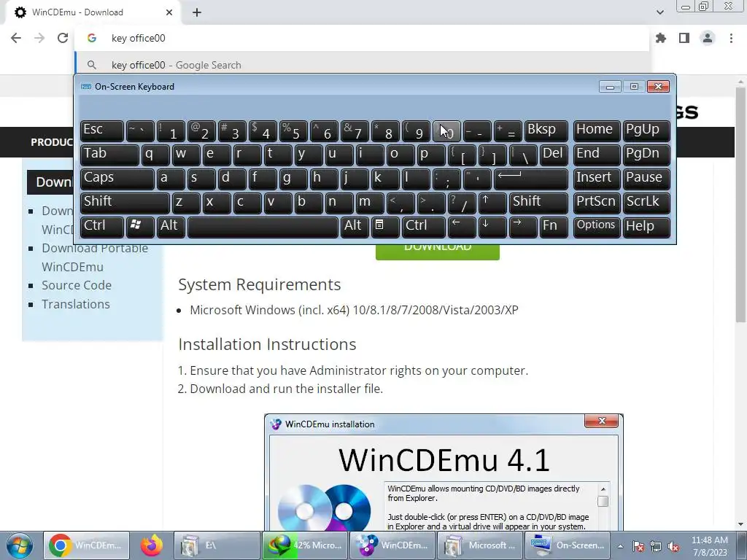Reload the page in Chrome
The width and height of the screenshot is (747, 560).
tap(63, 38)
